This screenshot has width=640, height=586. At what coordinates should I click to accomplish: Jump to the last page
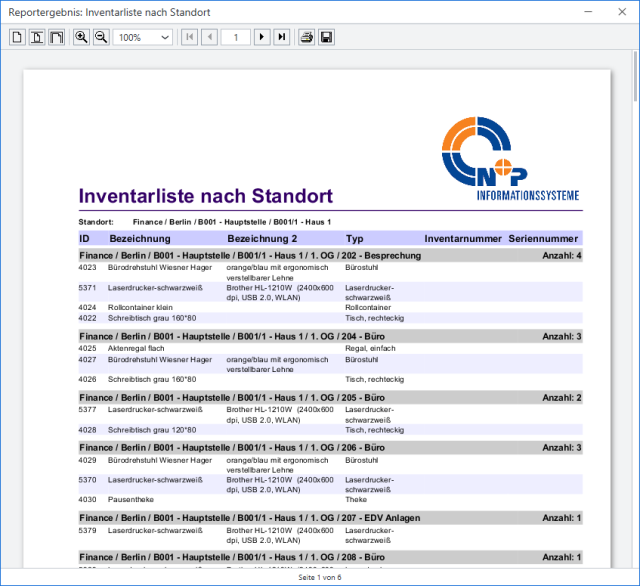(x=282, y=38)
